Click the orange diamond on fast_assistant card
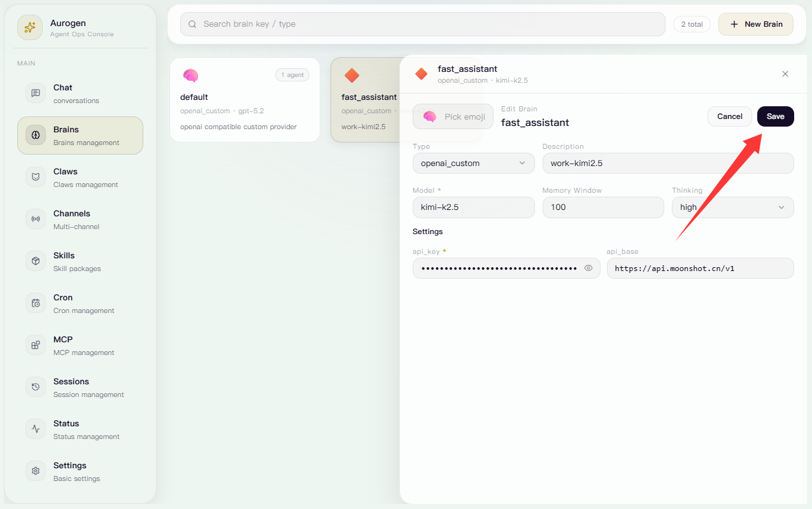 pyautogui.click(x=352, y=76)
